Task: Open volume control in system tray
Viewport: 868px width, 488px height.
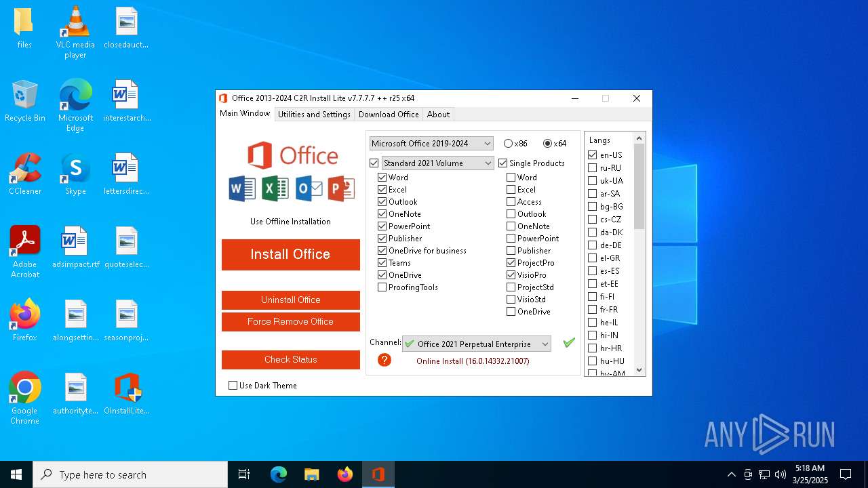Action: coord(780,474)
